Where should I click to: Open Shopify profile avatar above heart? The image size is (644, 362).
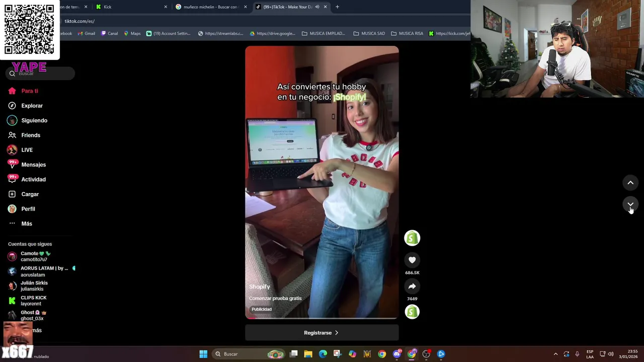coord(412,238)
